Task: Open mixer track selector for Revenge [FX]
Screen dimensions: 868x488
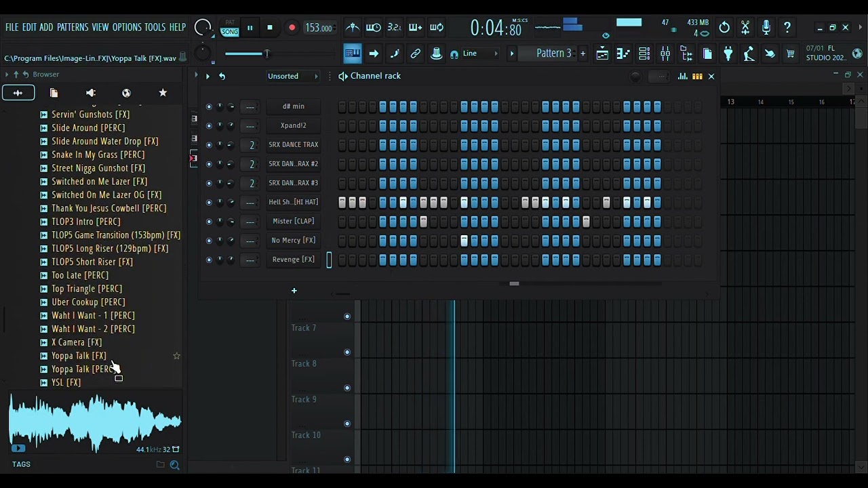Action: 250,260
